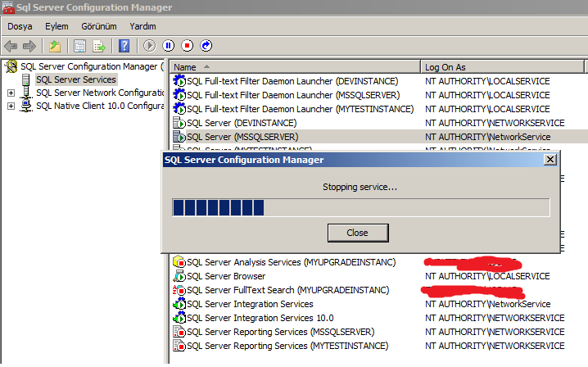588x367 pixels.
Task: Click the Restart Service toolbar icon
Action: click(x=206, y=46)
